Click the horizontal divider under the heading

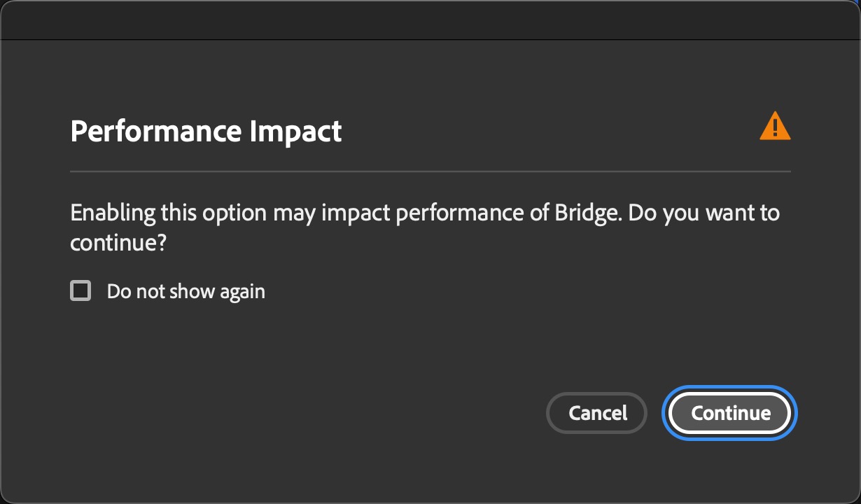[430, 171]
